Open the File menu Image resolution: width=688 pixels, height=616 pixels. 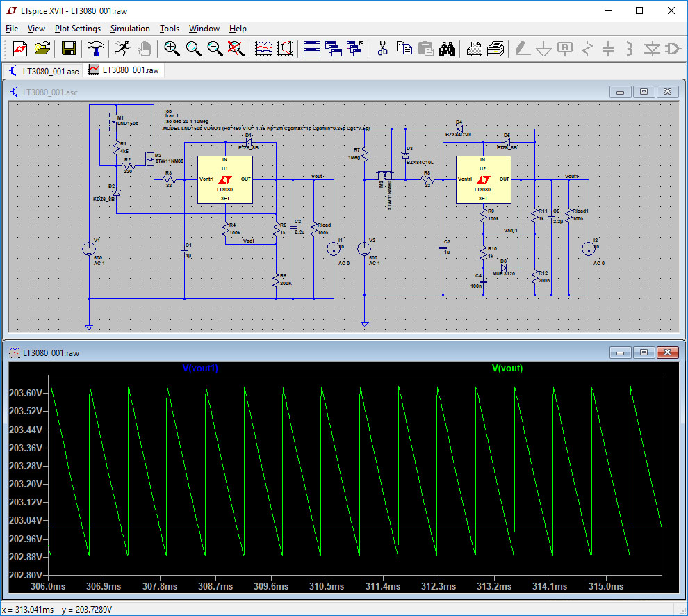point(12,29)
